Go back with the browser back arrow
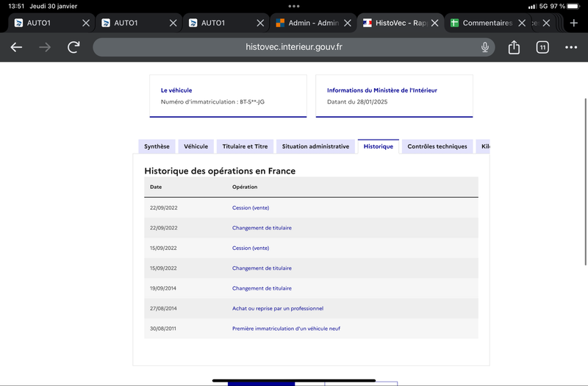The width and height of the screenshot is (588, 386). [x=16, y=47]
